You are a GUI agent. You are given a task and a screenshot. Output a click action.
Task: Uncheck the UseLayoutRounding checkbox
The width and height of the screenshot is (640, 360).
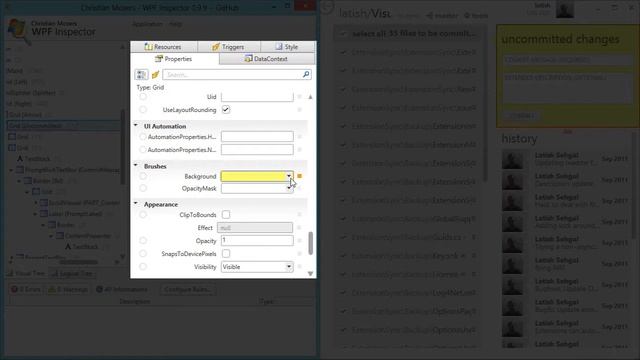click(x=226, y=109)
